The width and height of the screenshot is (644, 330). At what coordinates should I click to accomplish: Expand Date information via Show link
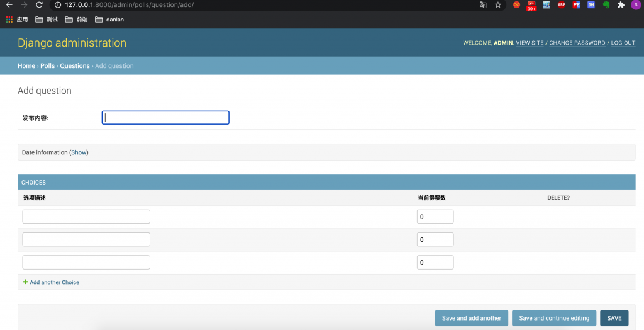[79, 152]
